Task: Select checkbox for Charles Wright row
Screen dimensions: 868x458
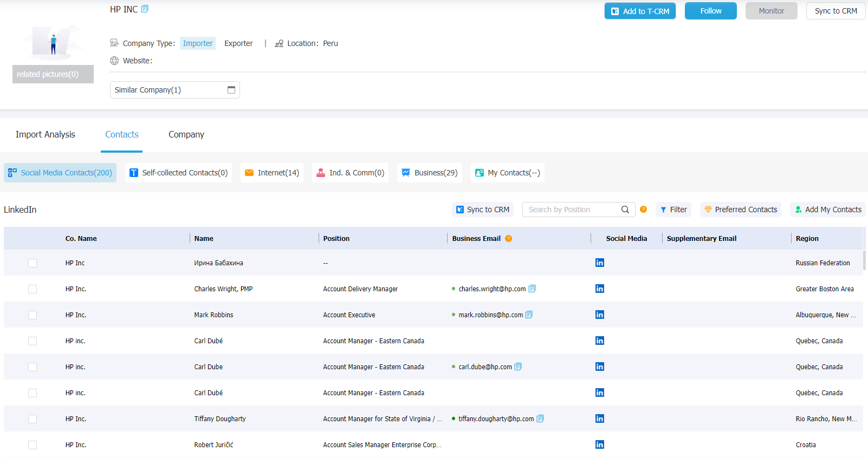Action: pyautogui.click(x=33, y=289)
